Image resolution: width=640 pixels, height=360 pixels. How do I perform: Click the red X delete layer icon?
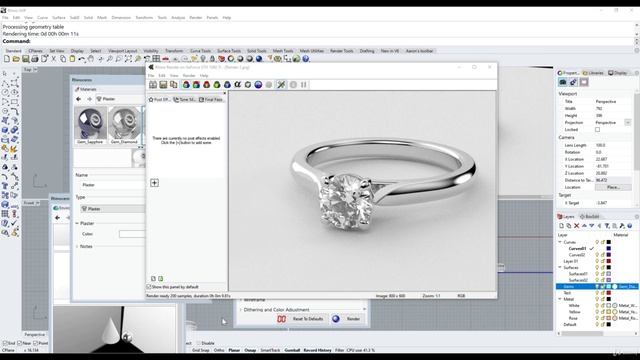coord(576,226)
